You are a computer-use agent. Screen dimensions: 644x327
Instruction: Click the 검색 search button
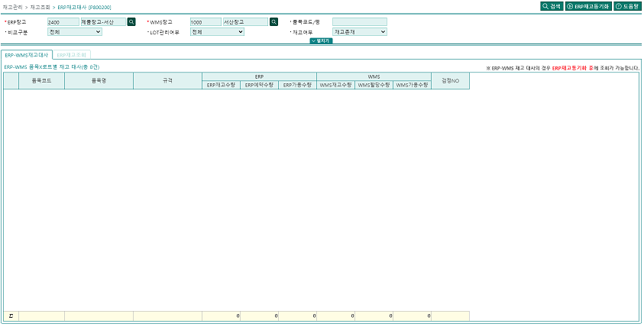552,6
